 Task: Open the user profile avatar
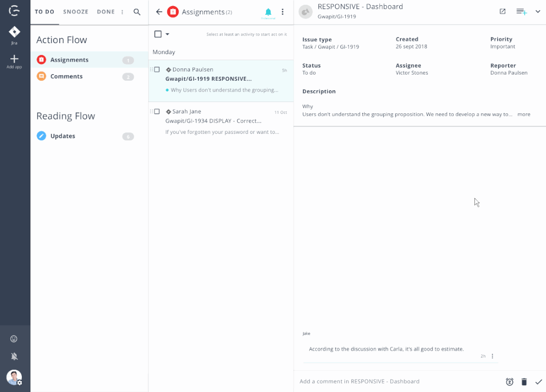14,377
